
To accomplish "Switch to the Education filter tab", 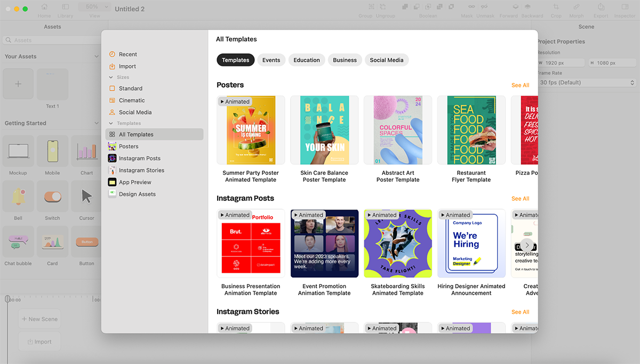I will pyautogui.click(x=307, y=60).
